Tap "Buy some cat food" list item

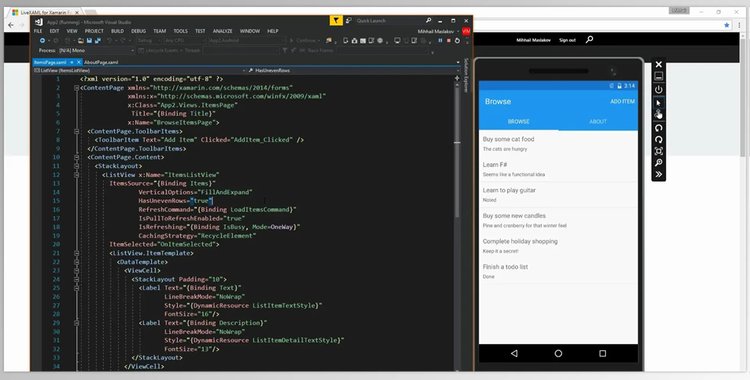point(558,144)
